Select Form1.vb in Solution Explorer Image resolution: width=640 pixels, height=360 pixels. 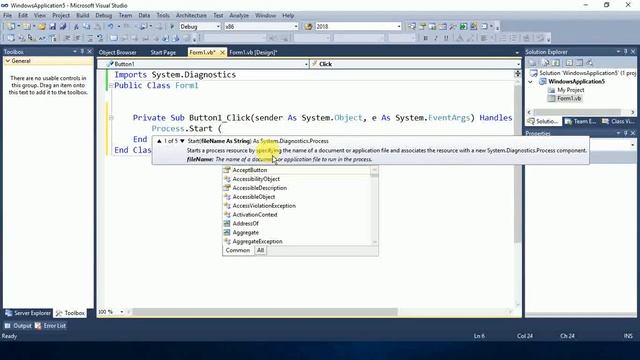569,98
